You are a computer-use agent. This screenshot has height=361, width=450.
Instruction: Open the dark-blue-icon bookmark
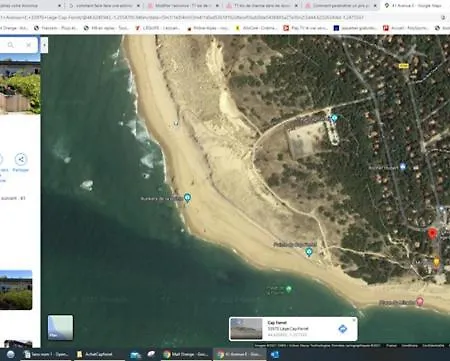pos(356,28)
